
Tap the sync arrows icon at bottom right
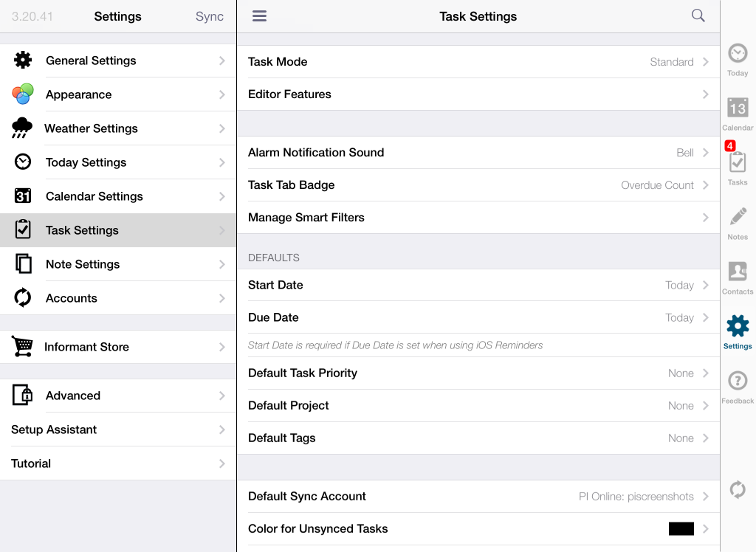point(737,489)
